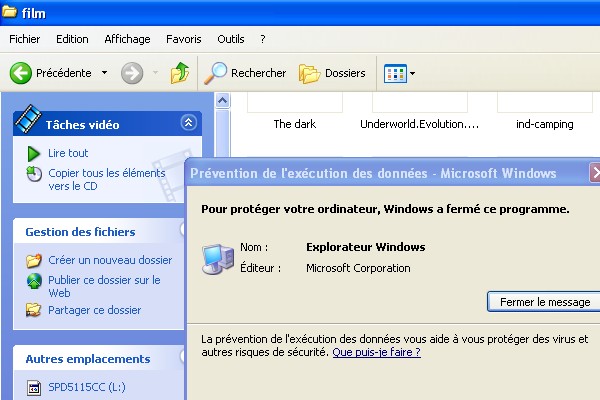The image size is (600, 400).
Task: Click Publier ce dossier sur le Web
Action: [x=104, y=286]
